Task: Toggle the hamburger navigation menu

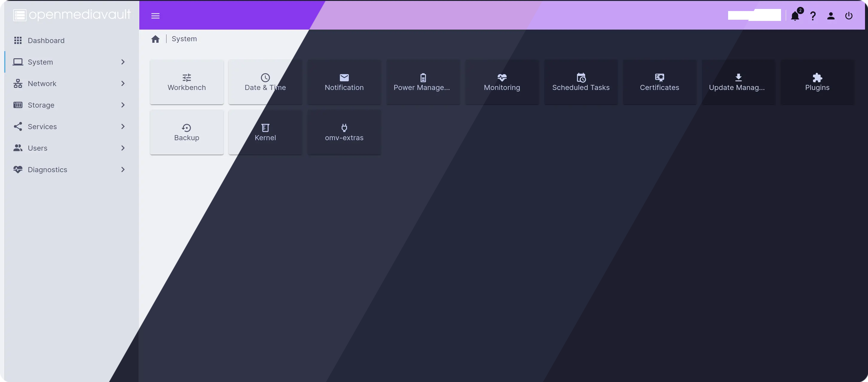Action: [155, 16]
